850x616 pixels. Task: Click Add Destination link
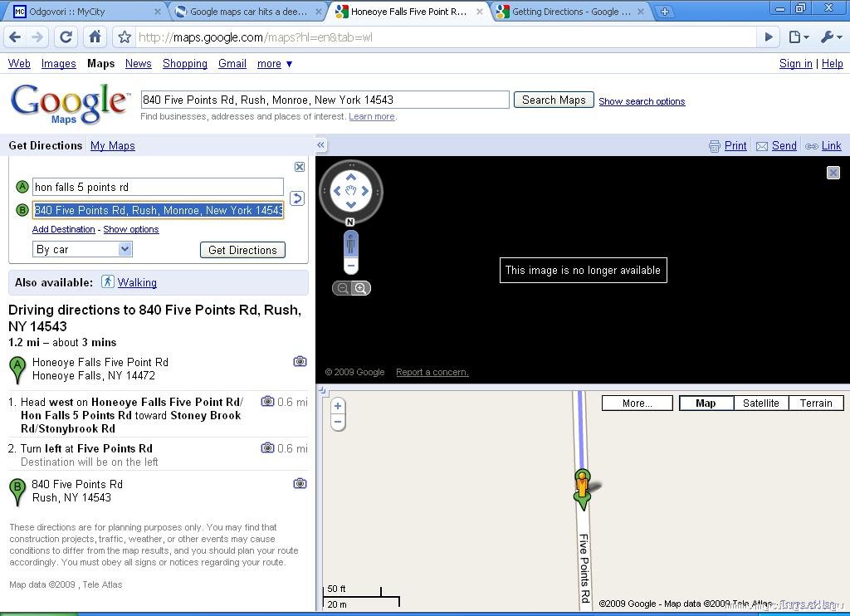63,229
